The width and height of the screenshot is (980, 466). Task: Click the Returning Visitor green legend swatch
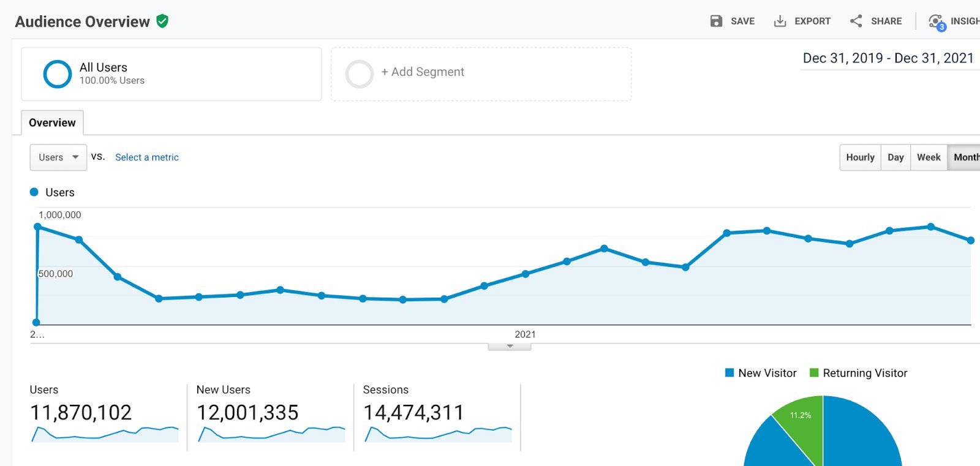click(x=814, y=372)
